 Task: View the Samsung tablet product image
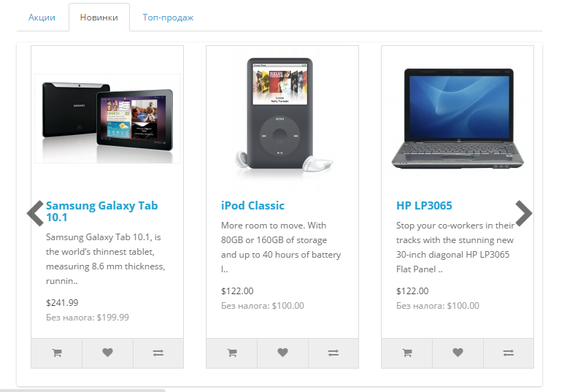(x=107, y=118)
